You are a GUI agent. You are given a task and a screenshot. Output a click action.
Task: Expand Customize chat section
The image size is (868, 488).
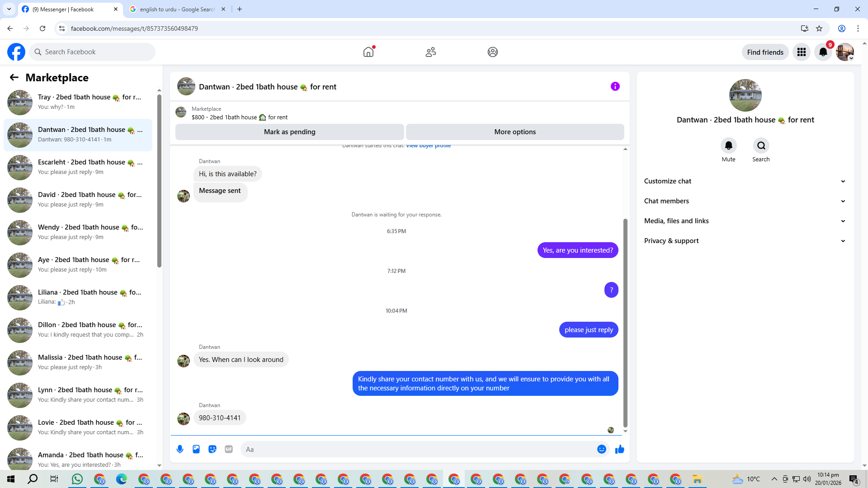pyautogui.click(x=745, y=181)
